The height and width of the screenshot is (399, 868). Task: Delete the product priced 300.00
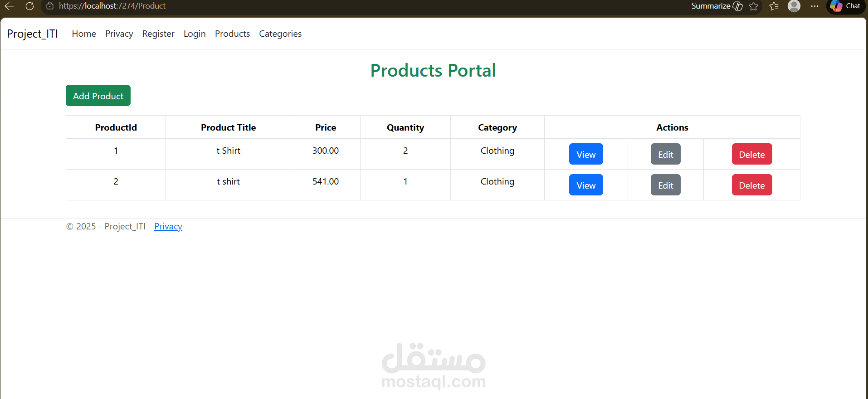(752, 154)
